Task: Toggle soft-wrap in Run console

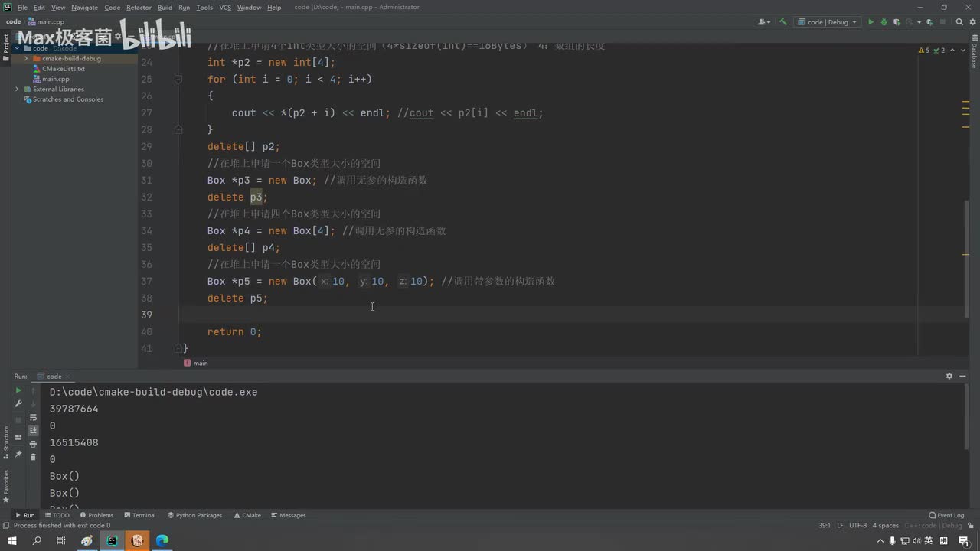Action: (x=33, y=418)
